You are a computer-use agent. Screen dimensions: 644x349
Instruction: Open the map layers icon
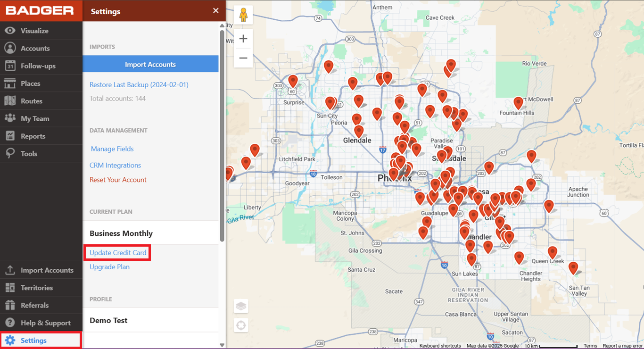click(241, 306)
